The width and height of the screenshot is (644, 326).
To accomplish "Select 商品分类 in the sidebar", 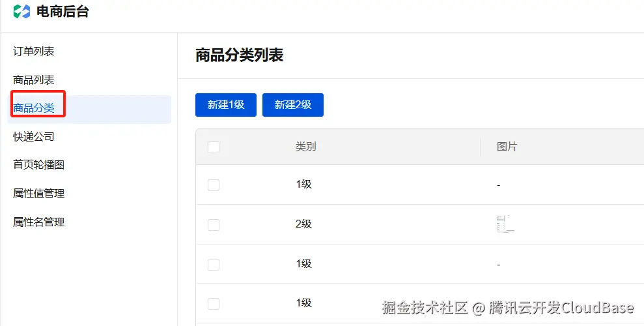I will click(x=34, y=108).
